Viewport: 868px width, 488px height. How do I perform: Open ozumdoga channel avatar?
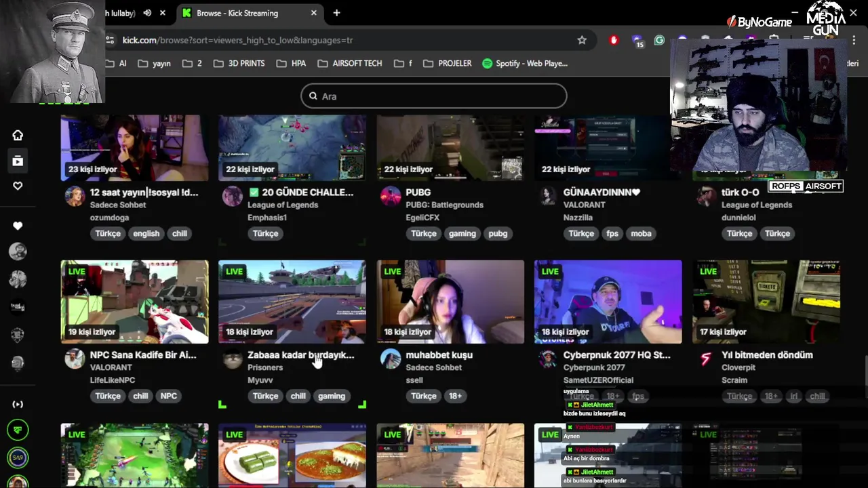coord(75,197)
